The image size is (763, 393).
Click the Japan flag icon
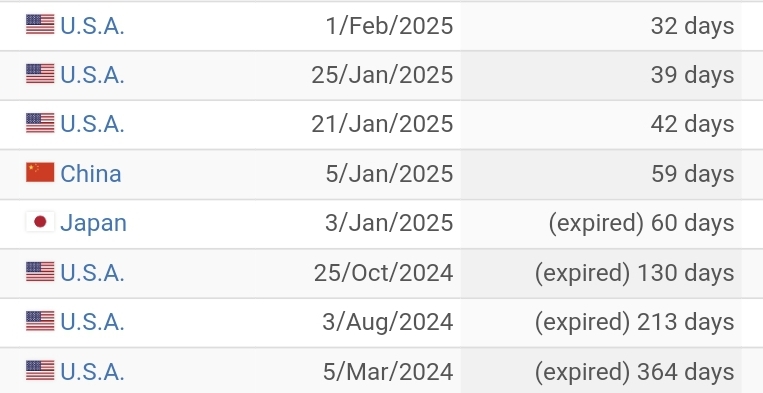(40, 222)
